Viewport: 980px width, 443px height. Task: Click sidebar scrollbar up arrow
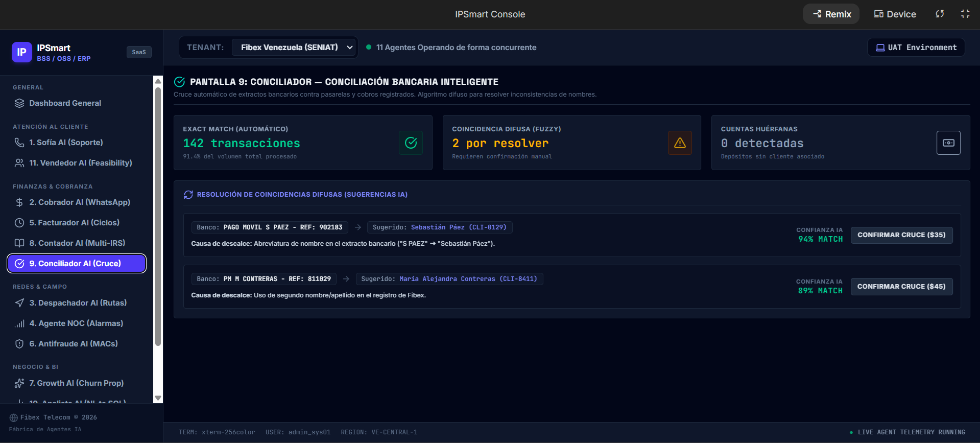click(158, 81)
